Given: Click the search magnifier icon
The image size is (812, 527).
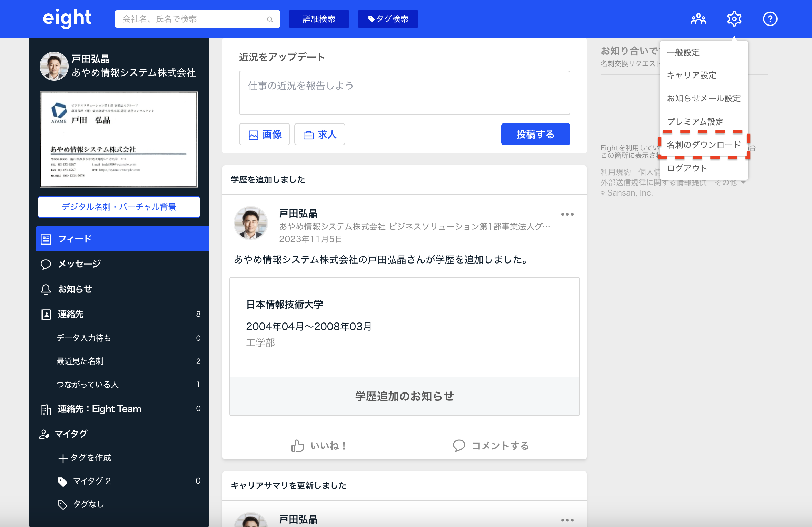Looking at the screenshot, I should pos(270,19).
